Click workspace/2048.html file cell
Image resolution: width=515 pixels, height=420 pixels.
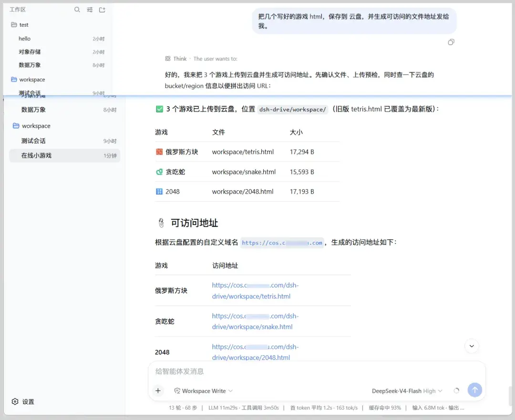coord(242,192)
